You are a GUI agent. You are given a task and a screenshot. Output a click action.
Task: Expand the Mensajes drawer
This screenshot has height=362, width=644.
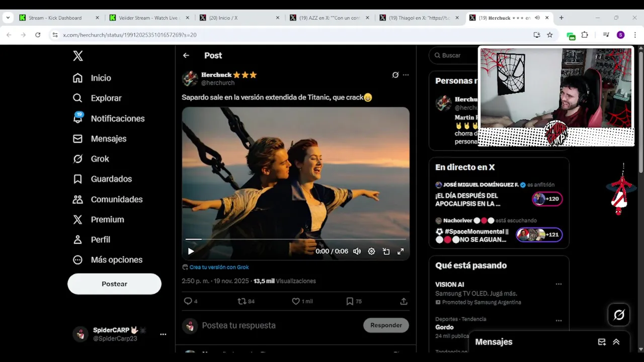[616, 342]
